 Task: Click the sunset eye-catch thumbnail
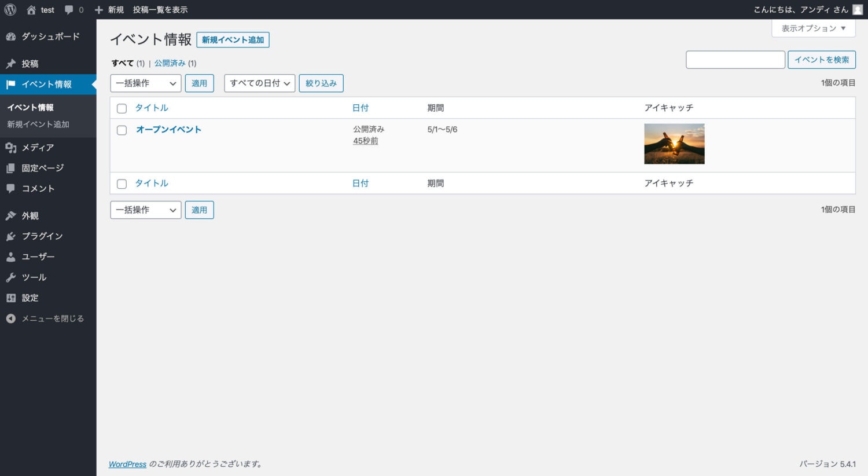(674, 144)
